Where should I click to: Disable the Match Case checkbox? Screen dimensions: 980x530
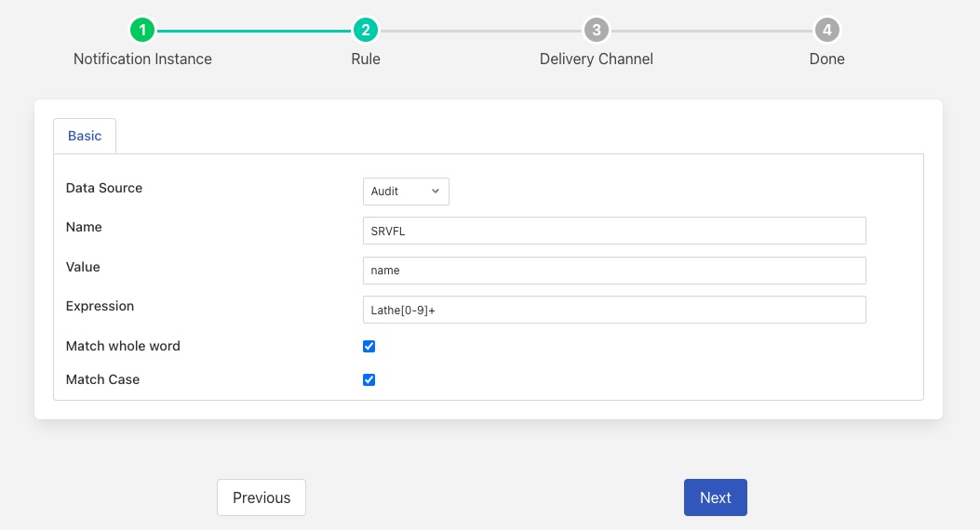[x=369, y=379]
